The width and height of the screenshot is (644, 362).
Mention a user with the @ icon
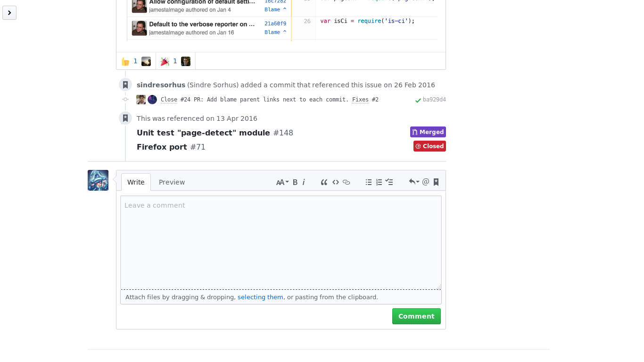425,181
